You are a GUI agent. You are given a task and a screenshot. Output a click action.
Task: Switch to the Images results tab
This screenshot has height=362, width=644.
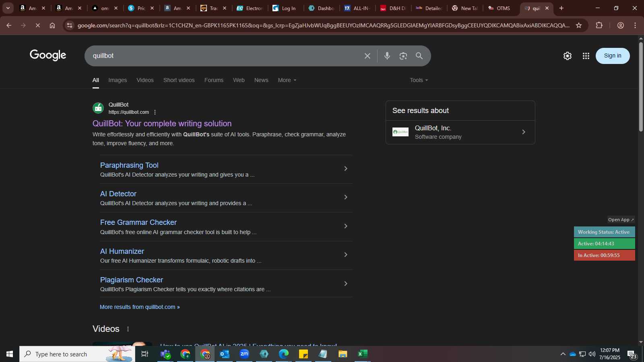coord(118,80)
